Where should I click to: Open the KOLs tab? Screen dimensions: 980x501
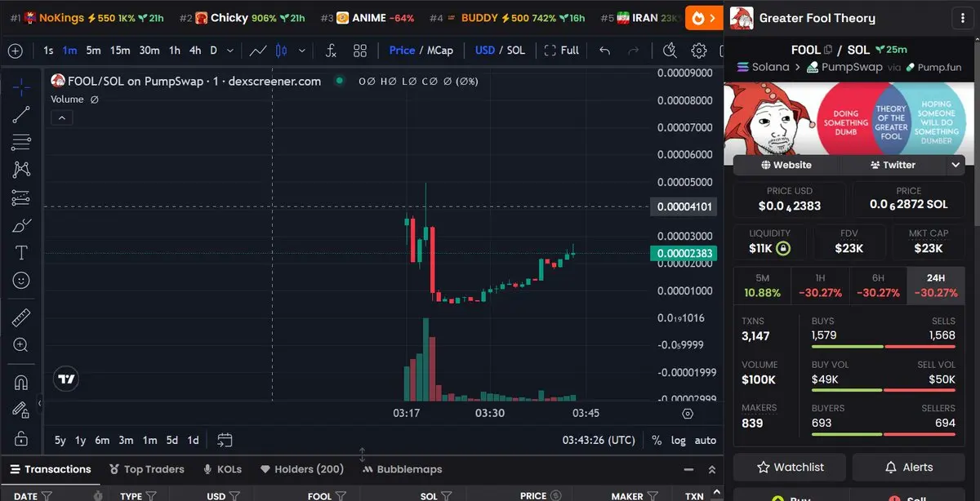pos(223,469)
